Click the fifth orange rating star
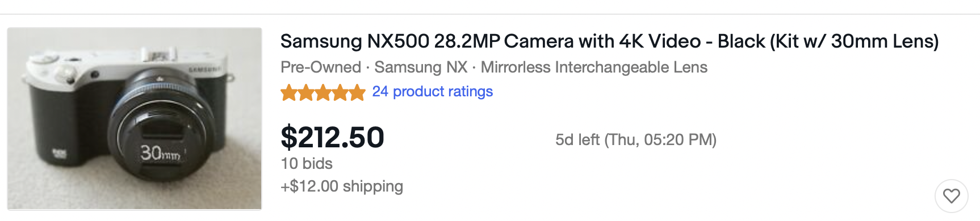980x221 pixels. [357, 92]
